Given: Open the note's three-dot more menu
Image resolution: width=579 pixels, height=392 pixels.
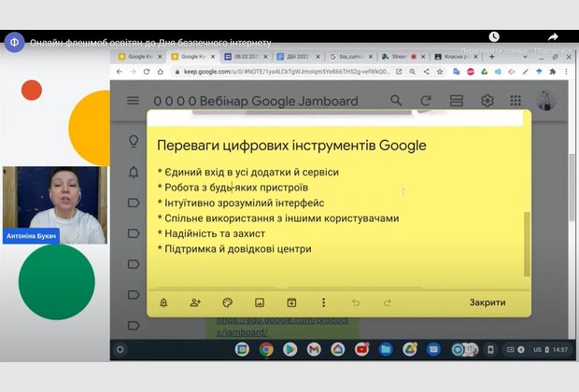Looking at the screenshot, I should (x=323, y=302).
